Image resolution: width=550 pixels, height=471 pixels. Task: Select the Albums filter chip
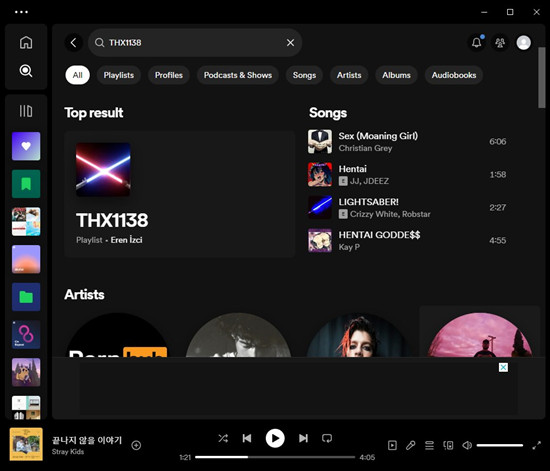[x=396, y=75]
